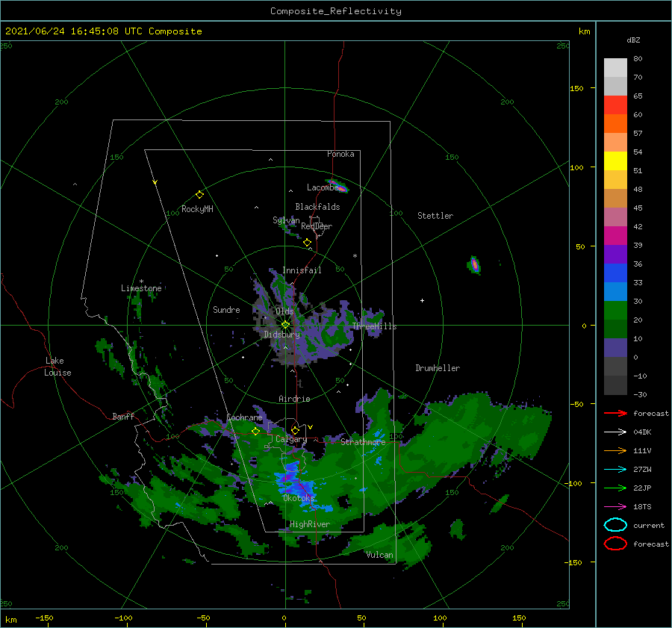Click the cyan current ellipse symbol

tap(615, 525)
